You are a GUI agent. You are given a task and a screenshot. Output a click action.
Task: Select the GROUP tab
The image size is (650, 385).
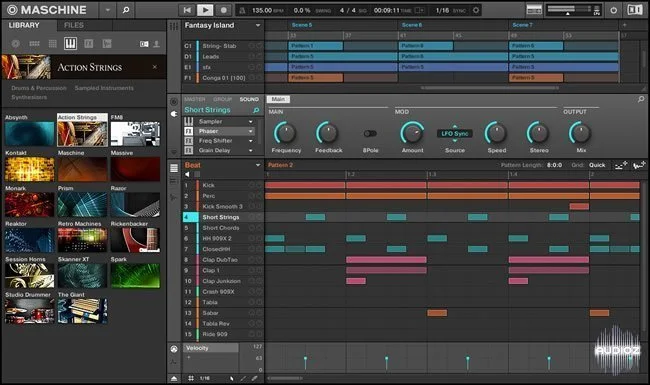[x=223, y=99]
